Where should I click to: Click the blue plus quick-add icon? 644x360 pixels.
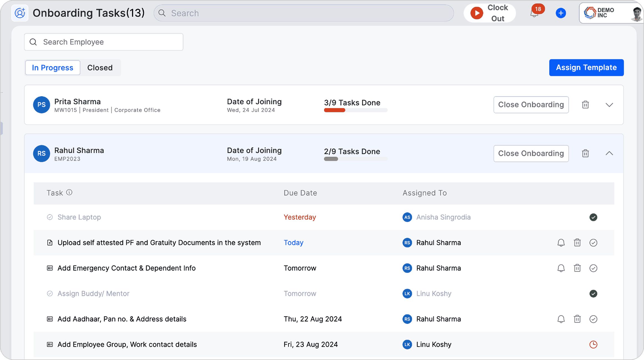(x=561, y=13)
